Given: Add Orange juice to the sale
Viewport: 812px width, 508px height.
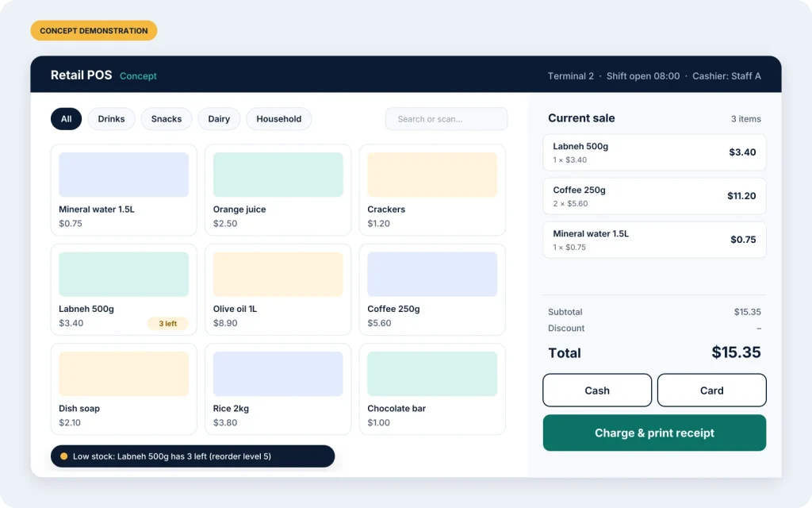Looking at the screenshot, I should pyautogui.click(x=278, y=190).
